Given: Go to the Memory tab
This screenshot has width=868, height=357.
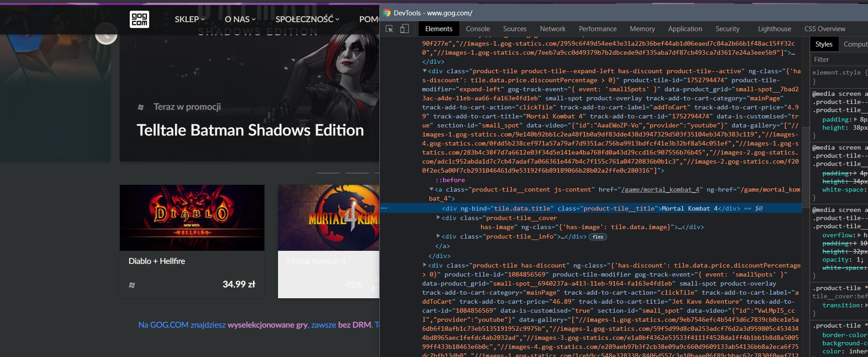Looking at the screenshot, I should [642, 29].
